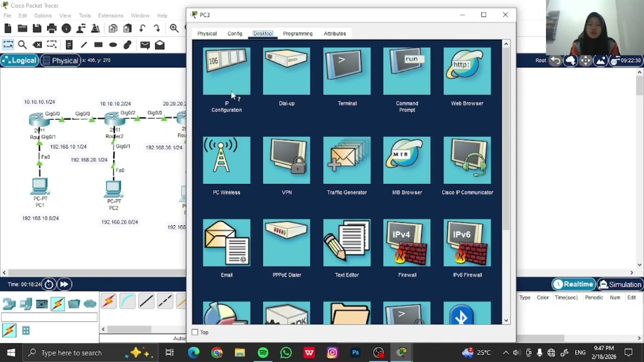Click the Add Simple PDU envelope icon

pyautogui.click(x=145, y=45)
